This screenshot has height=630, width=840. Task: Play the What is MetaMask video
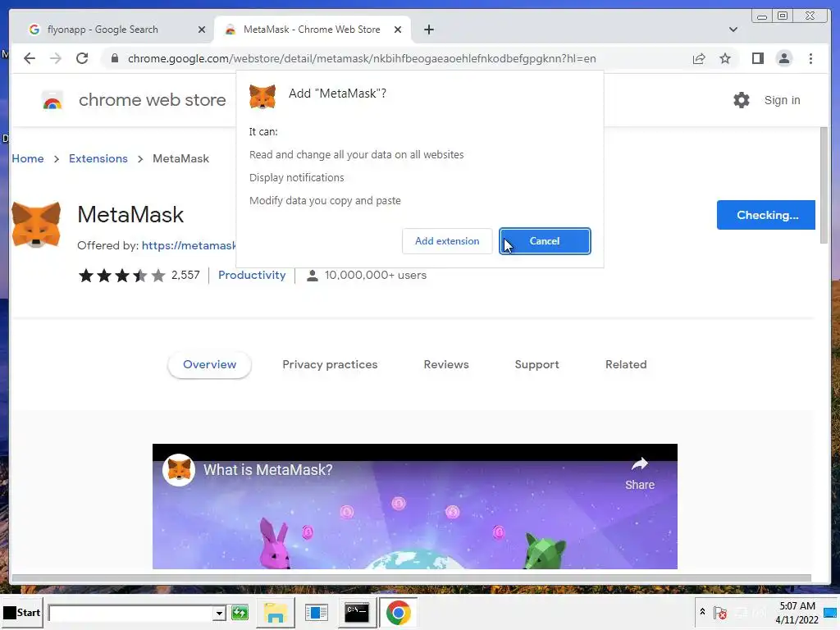pyautogui.click(x=414, y=507)
